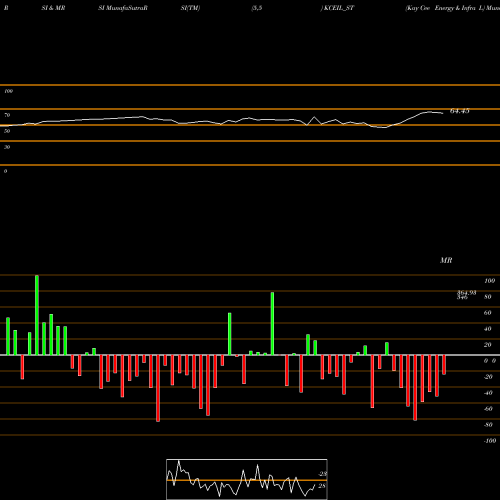This screenshot has height=500, width=500.
Task: Click the end of the RSI line near 64.45
Action: click(443, 113)
